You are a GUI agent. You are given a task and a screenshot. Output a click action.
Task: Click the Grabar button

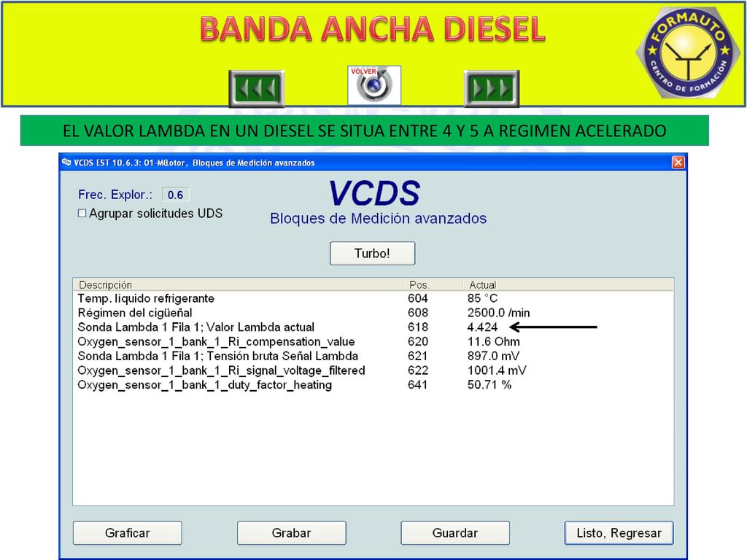click(291, 533)
